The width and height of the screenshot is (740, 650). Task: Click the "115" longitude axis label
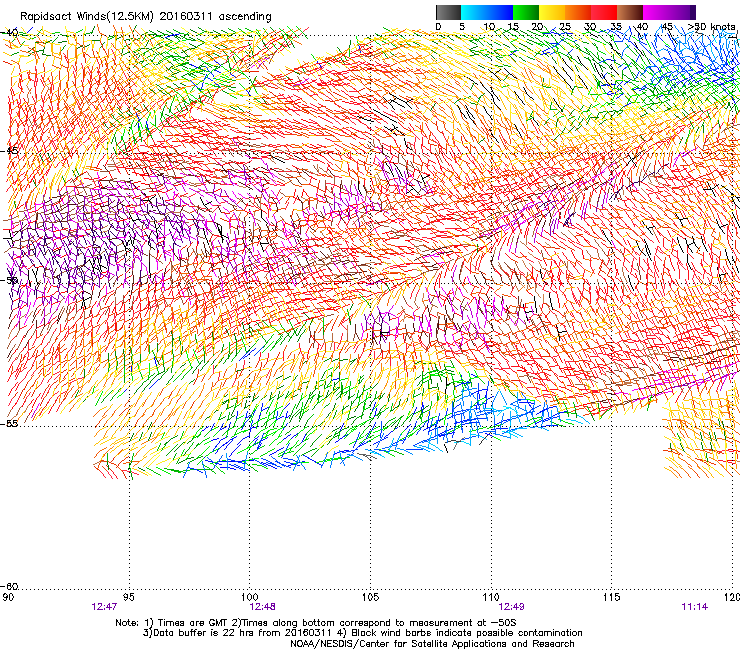coord(612,597)
